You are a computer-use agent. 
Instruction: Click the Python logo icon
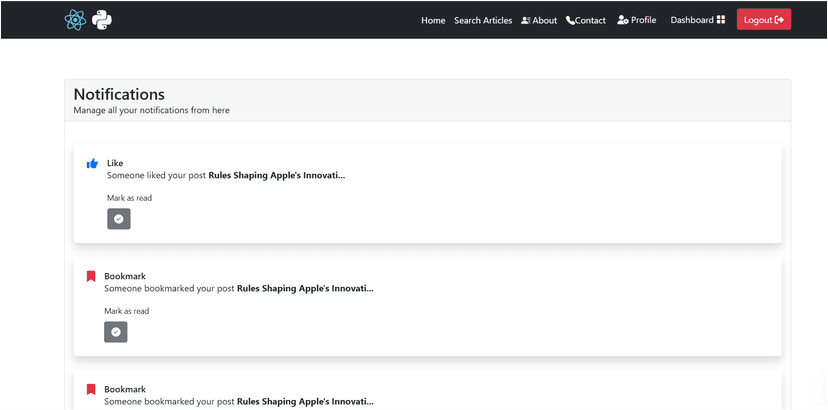(x=102, y=20)
